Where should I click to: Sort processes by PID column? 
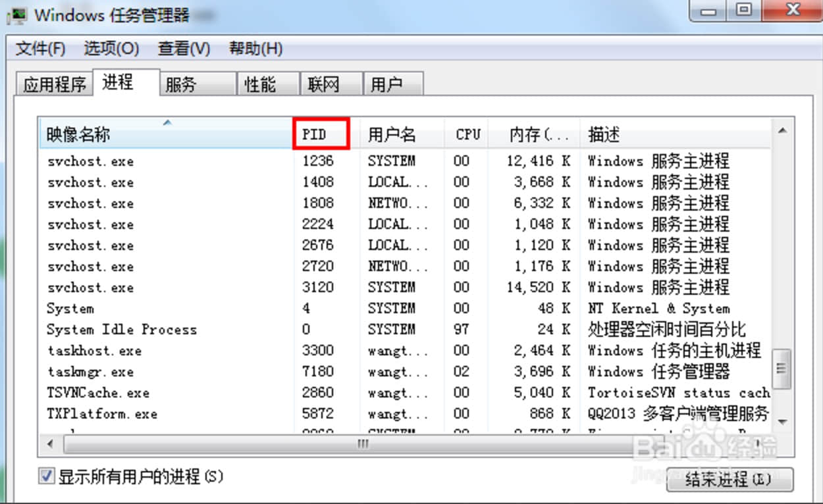pos(321,135)
